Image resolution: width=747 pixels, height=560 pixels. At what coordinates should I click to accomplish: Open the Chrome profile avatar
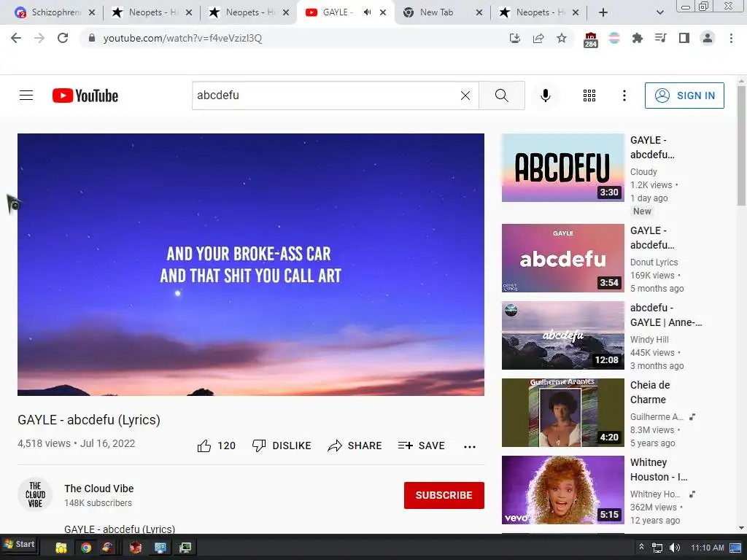coord(708,38)
